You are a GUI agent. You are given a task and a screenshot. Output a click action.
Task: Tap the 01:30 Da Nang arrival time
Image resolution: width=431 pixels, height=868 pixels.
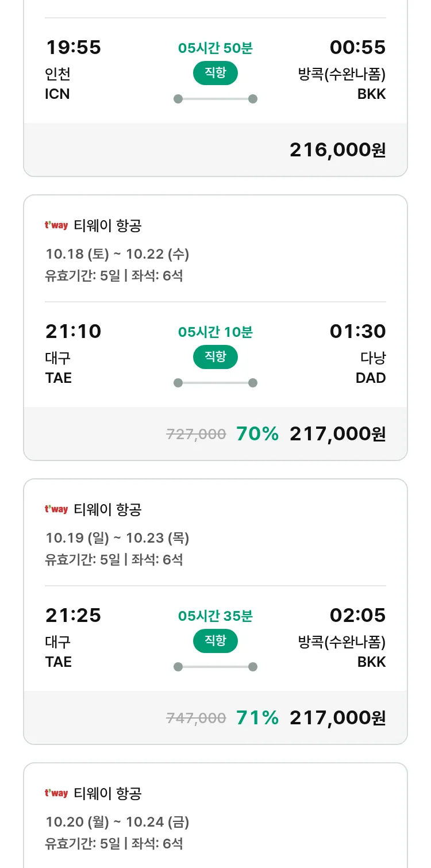tap(357, 331)
